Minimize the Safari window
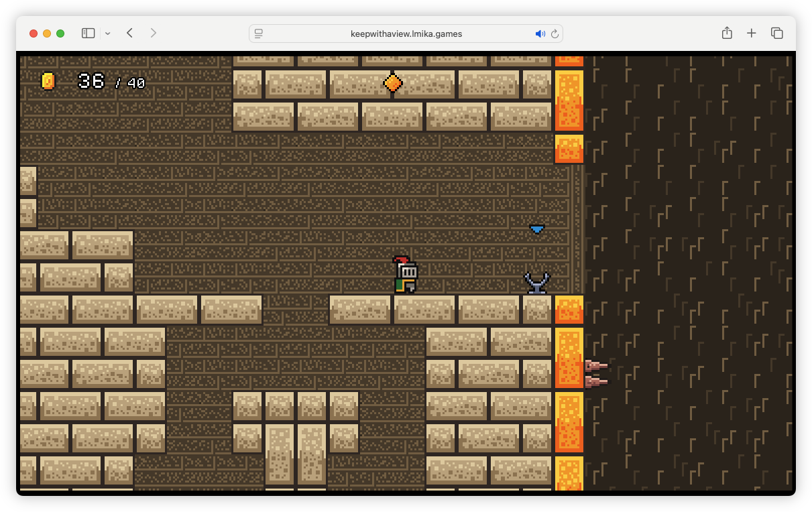This screenshot has height=512, width=812. (x=47, y=34)
